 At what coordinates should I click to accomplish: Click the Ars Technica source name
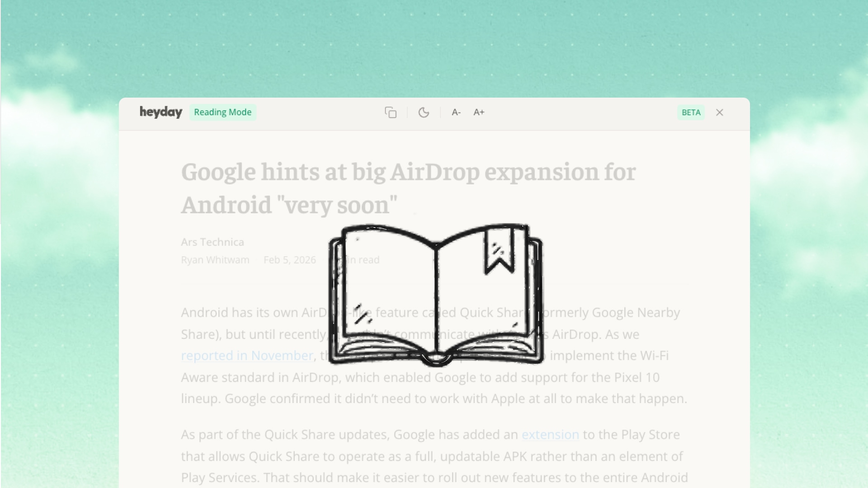212,242
